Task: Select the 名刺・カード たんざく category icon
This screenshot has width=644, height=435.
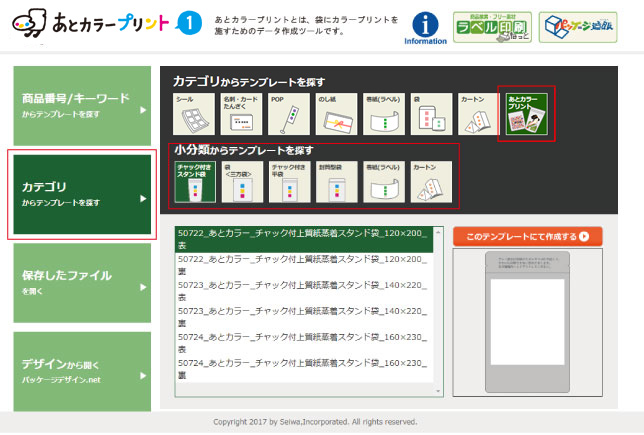Action: pos(241,114)
